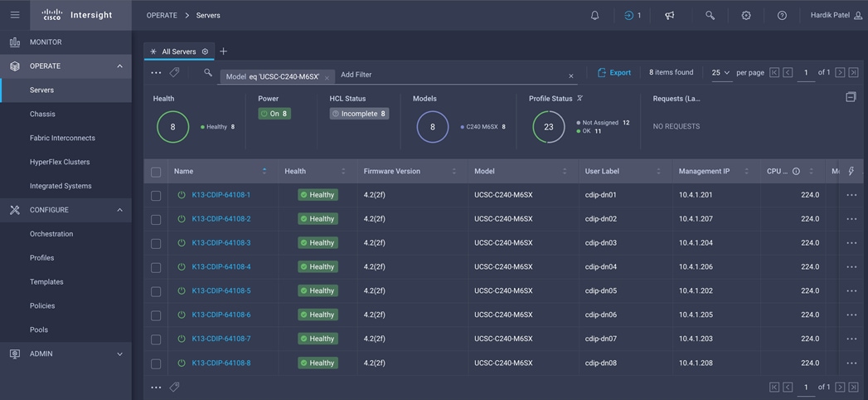Viewport: 868px width, 400px height.
Task: Click the bottom tag icon below table
Action: [x=174, y=388]
